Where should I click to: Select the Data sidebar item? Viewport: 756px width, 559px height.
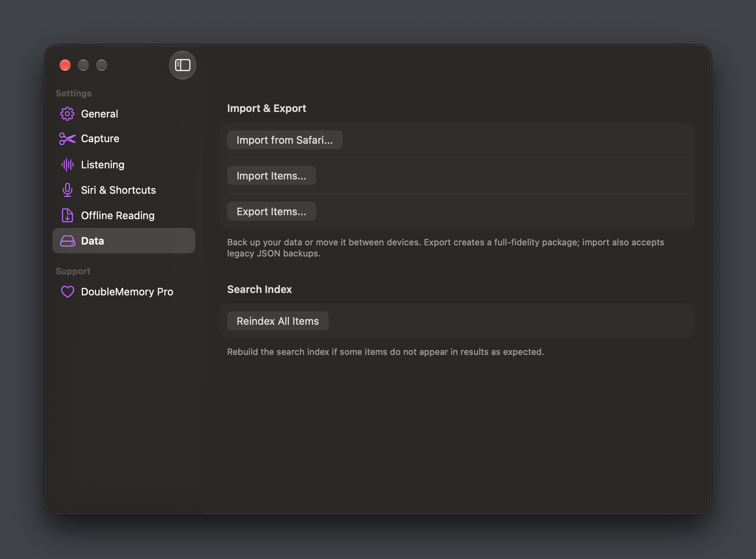point(124,241)
